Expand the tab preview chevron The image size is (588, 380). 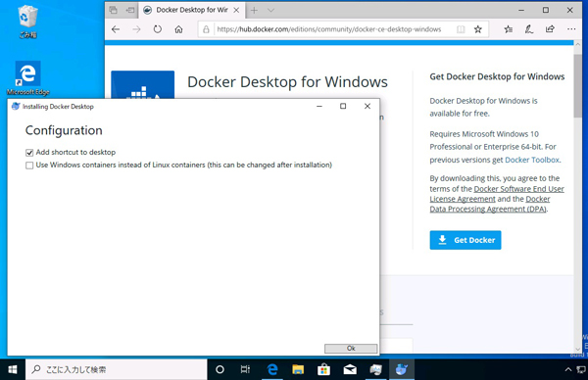coord(270,10)
